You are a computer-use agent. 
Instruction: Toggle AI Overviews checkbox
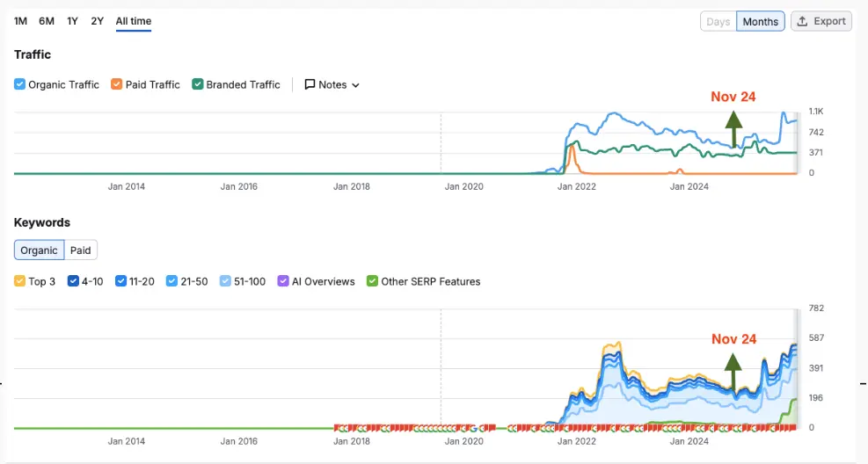tap(283, 281)
